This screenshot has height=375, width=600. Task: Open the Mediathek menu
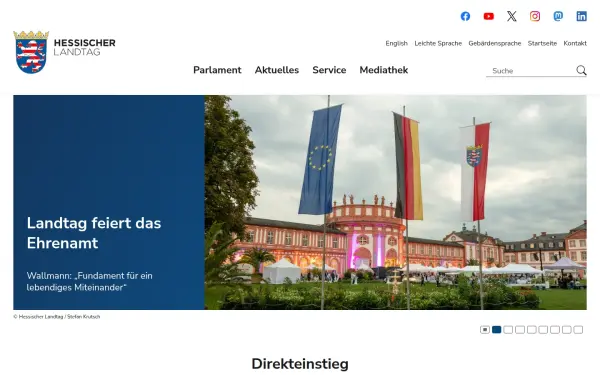(x=384, y=70)
